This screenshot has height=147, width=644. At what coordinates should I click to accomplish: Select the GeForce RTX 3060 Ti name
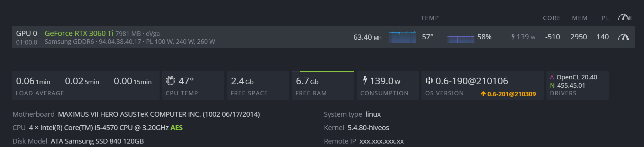coord(79,33)
